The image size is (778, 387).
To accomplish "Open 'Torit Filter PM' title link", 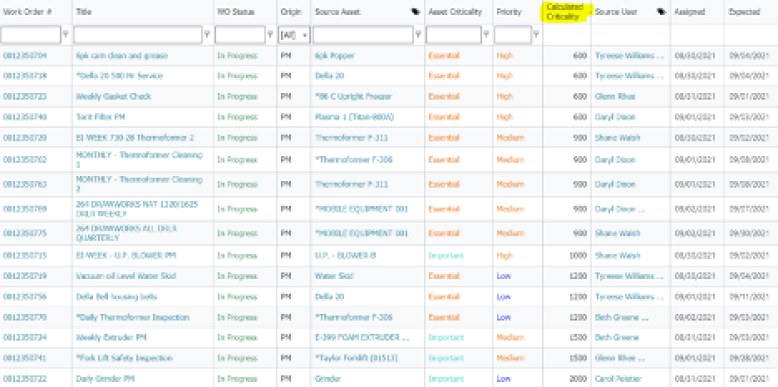I will tap(100, 117).
